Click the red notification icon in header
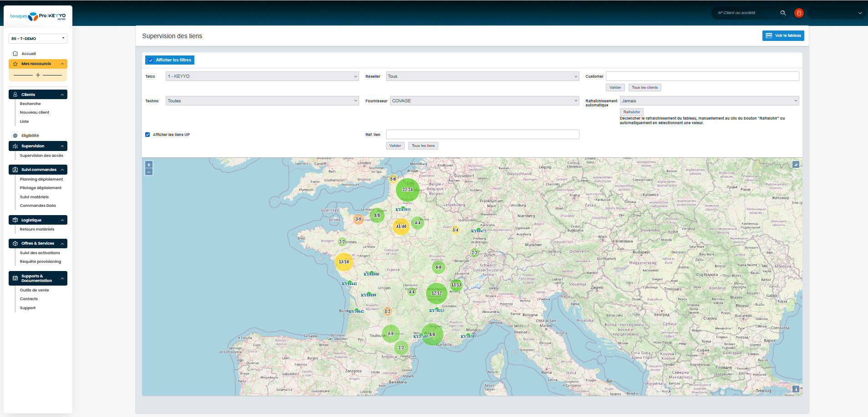 [799, 13]
